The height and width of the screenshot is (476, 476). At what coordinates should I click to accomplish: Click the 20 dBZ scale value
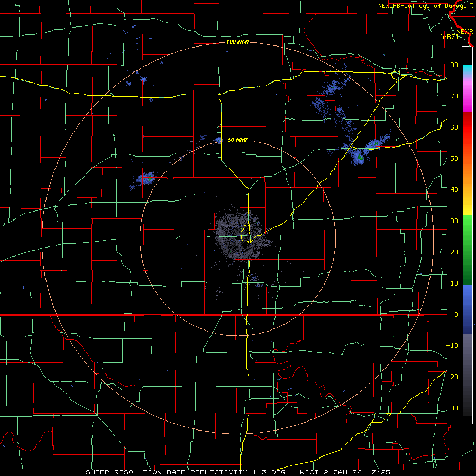tap(454, 252)
